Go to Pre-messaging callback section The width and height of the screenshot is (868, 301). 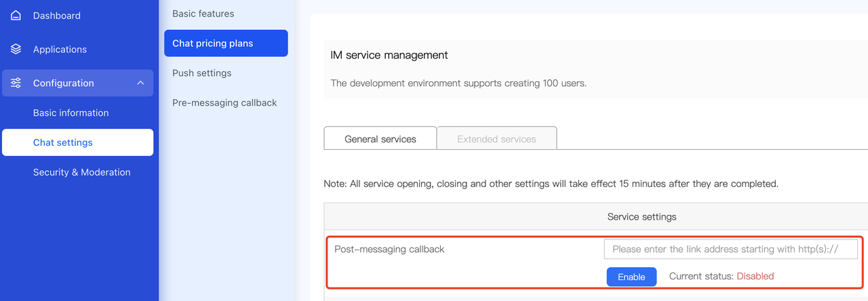point(224,103)
